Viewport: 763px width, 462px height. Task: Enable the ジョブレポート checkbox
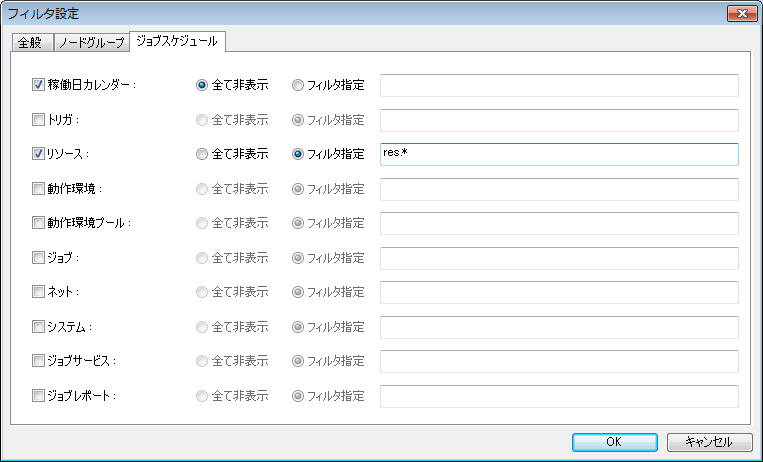38,396
